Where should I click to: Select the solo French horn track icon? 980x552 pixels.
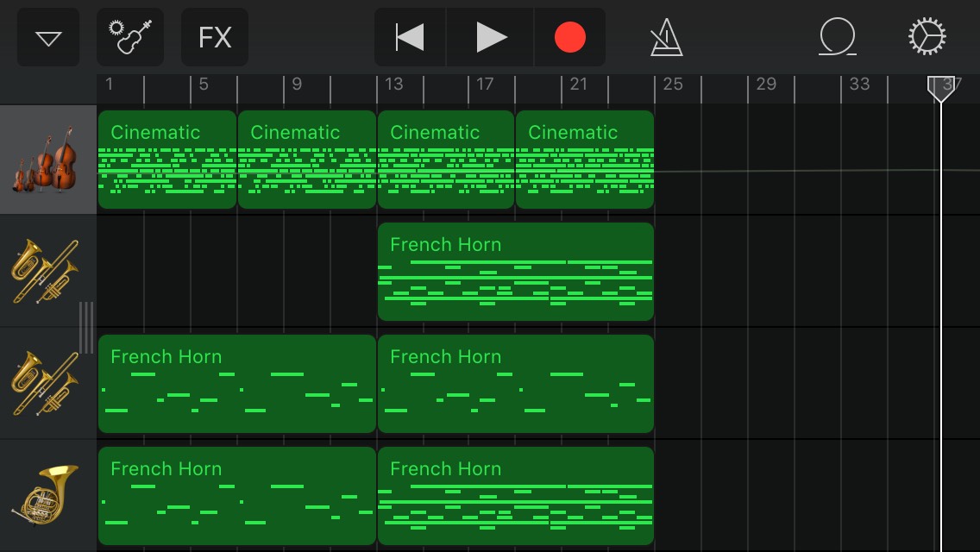point(45,496)
